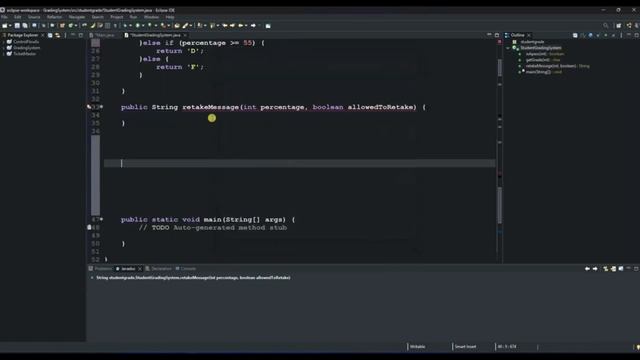Click the line and column position in status bar
This screenshot has height=360, width=640.
pos(507,347)
